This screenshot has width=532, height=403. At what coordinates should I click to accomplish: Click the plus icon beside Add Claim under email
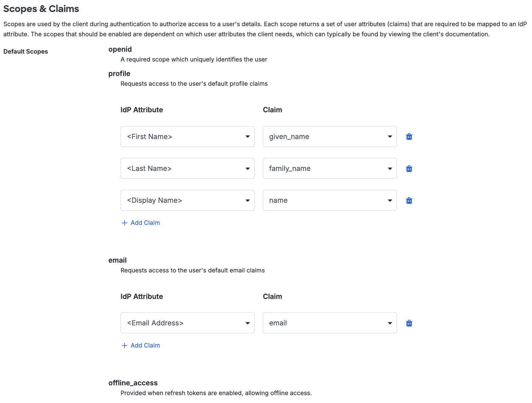pos(124,345)
